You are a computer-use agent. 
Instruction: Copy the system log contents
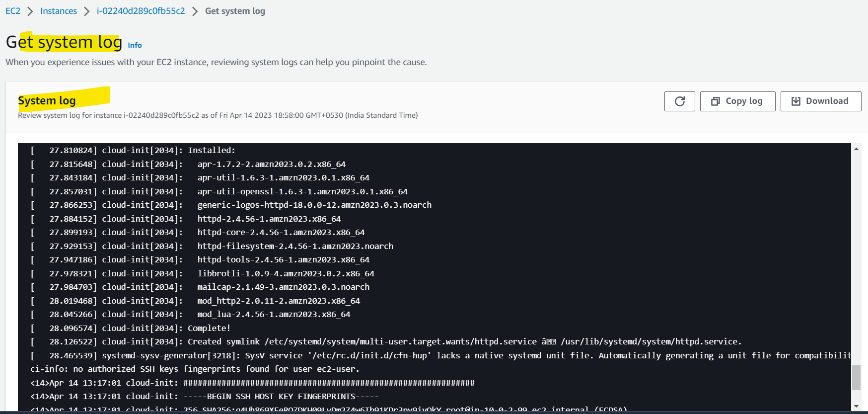point(737,101)
